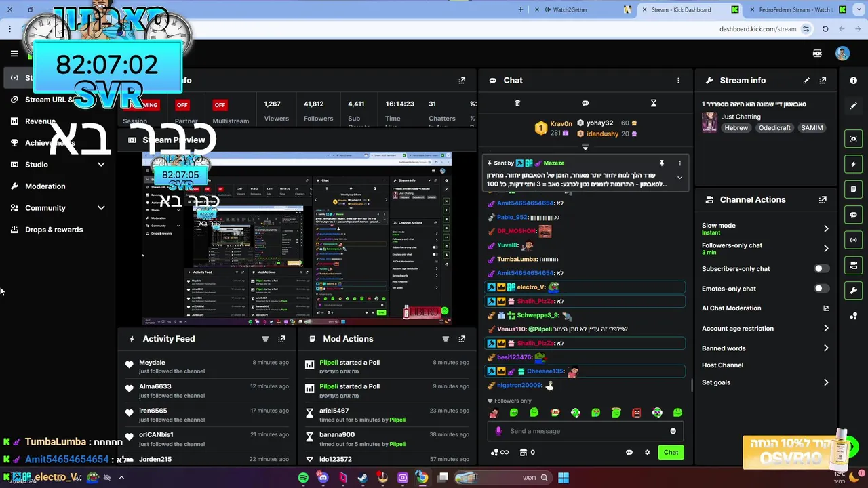Click the chat bubble icon beside settings gear
The height and width of the screenshot is (488, 868).
[629, 452]
